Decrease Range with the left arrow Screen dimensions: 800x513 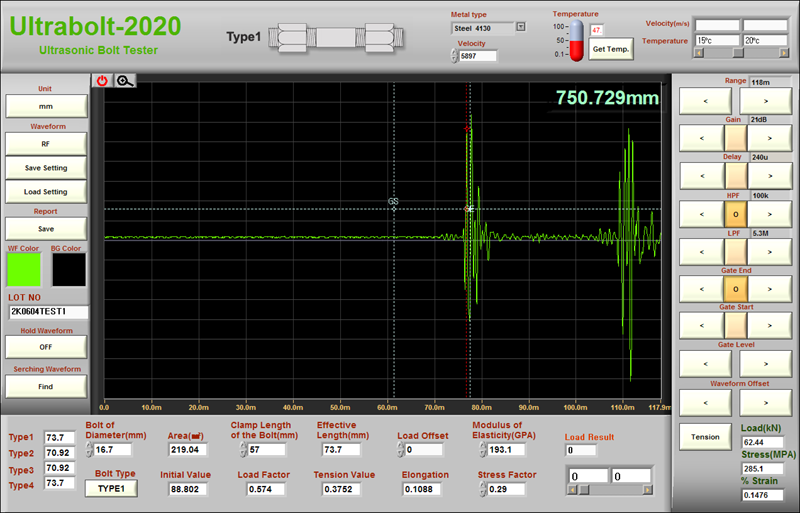click(x=705, y=101)
